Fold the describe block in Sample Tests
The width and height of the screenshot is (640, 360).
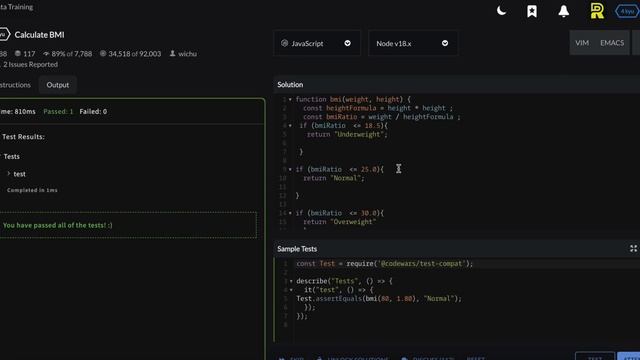[291, 281]
